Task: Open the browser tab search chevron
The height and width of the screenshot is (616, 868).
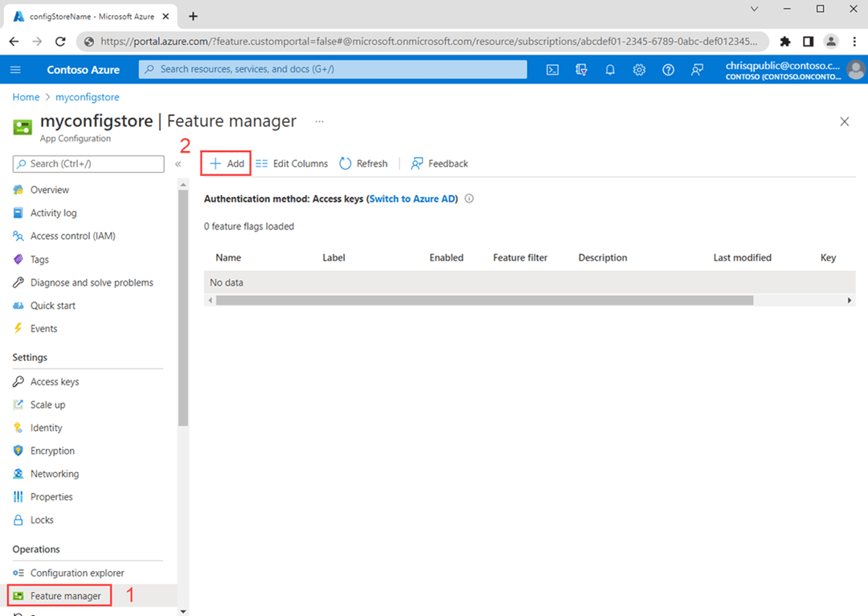Action: pos(754,10)
